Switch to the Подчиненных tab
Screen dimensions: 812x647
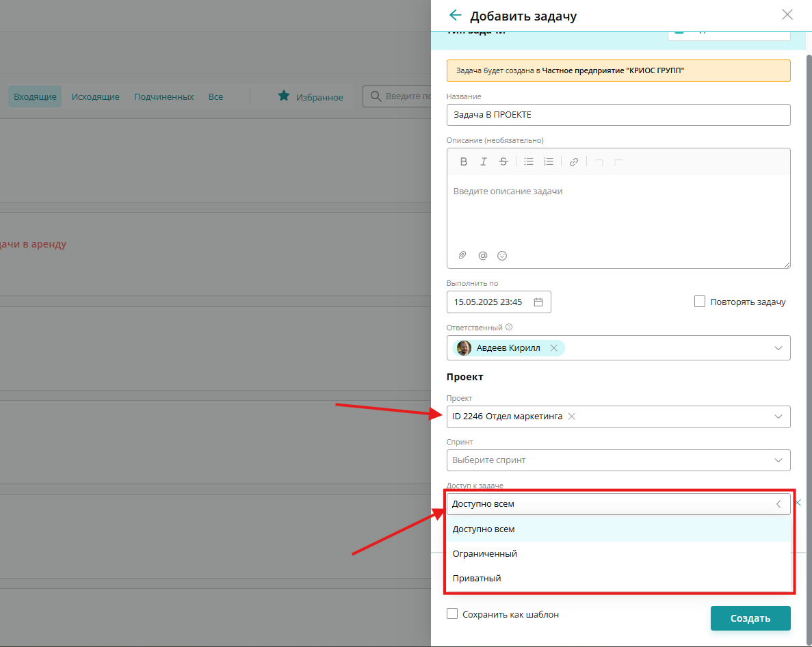[163, 96]
